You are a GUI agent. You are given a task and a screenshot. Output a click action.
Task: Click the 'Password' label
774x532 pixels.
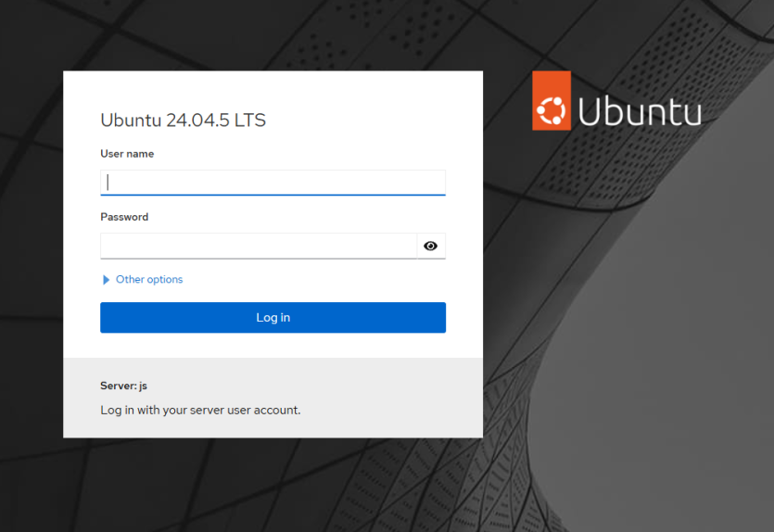click(124, 217)
